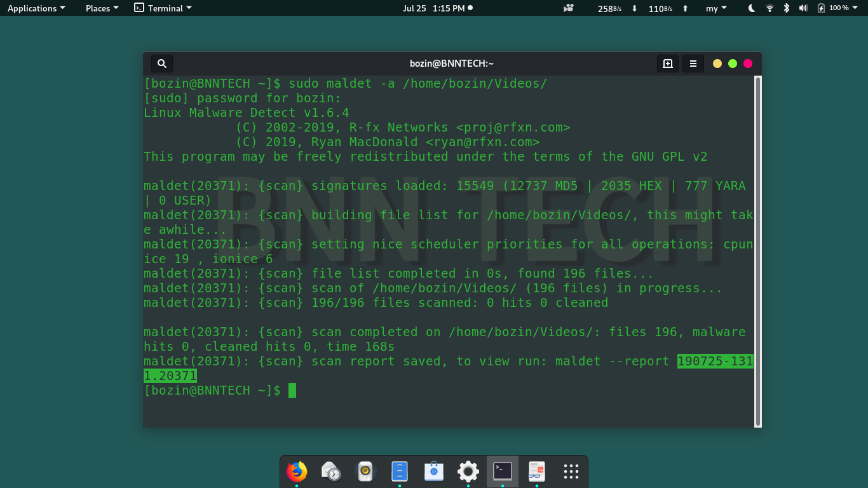The image size is (868, 488).
Task: Toggle Bluetooth from the top bar
Action: 785,8
